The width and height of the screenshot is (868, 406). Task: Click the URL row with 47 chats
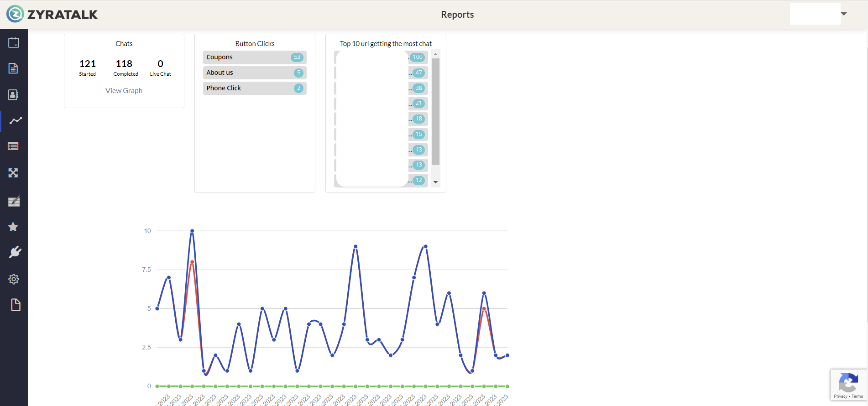pyautogui.click(x=381, y=73)
